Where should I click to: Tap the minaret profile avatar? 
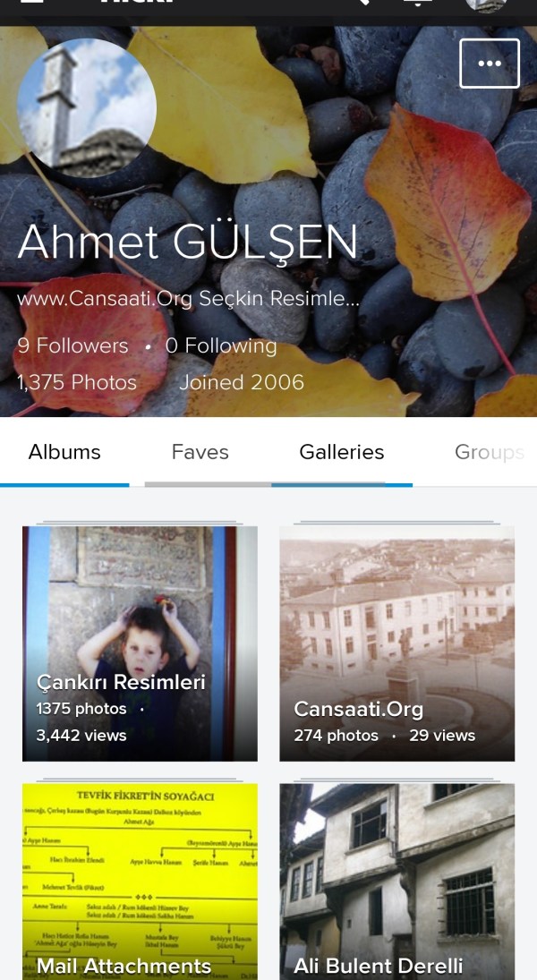pos(87,107)
